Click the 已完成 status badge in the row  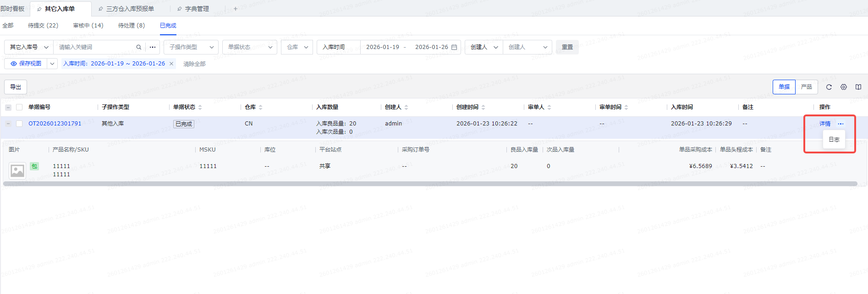point(184,124)
